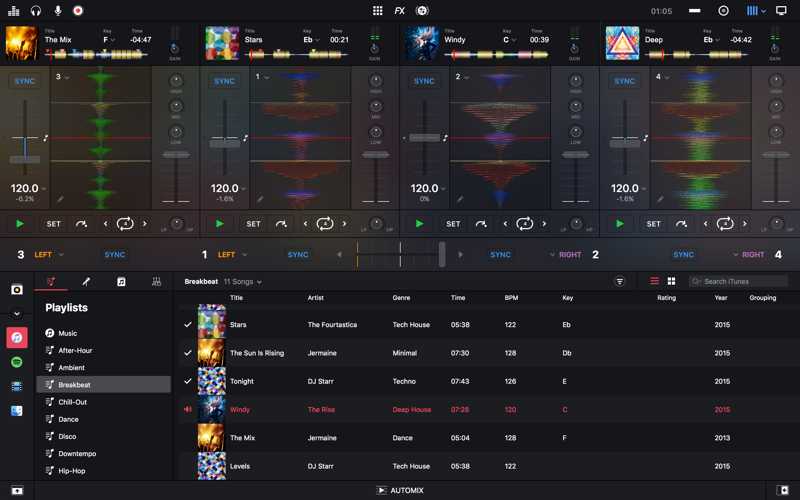
Task: Open the BPM 120.0 dropdown on deck 1
Action: coord(229,188)
